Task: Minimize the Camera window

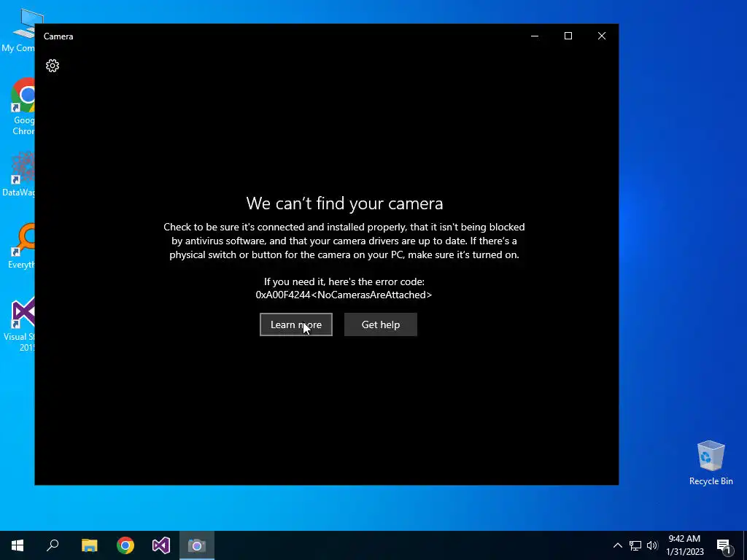Action: tap(535, 36)
